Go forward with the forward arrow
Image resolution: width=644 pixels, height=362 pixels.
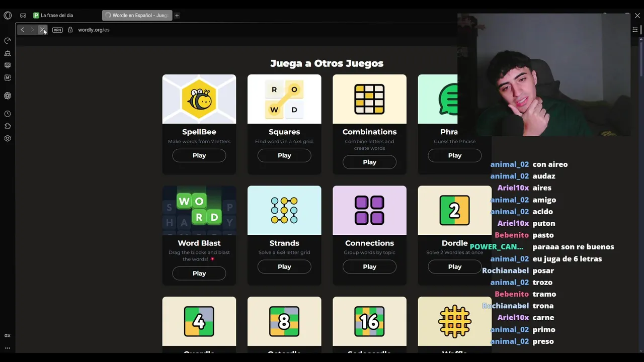pos(32,30)
